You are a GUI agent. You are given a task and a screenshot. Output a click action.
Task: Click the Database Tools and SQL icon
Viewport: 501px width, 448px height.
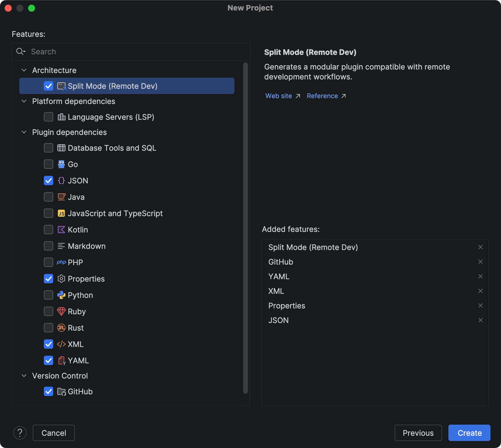61,148
